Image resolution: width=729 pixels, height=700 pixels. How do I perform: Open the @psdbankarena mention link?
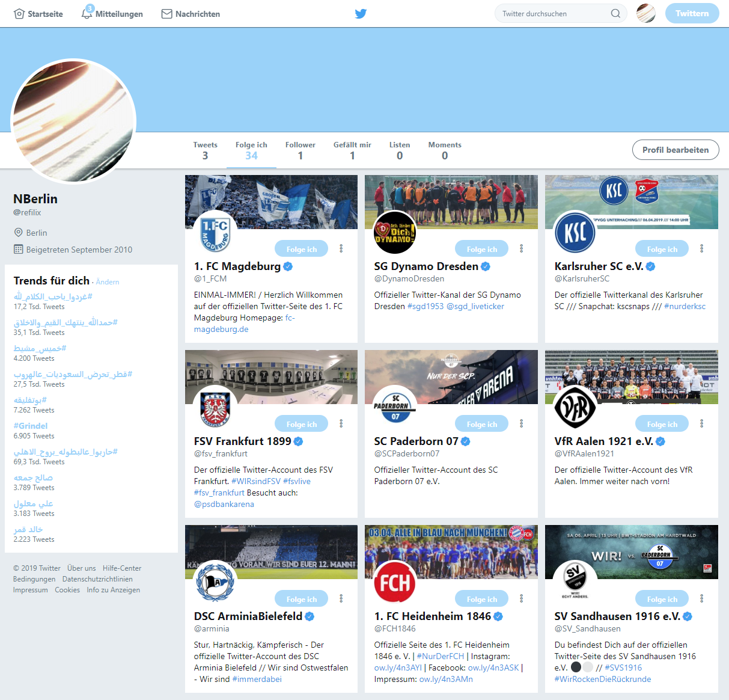coord(224,504)
